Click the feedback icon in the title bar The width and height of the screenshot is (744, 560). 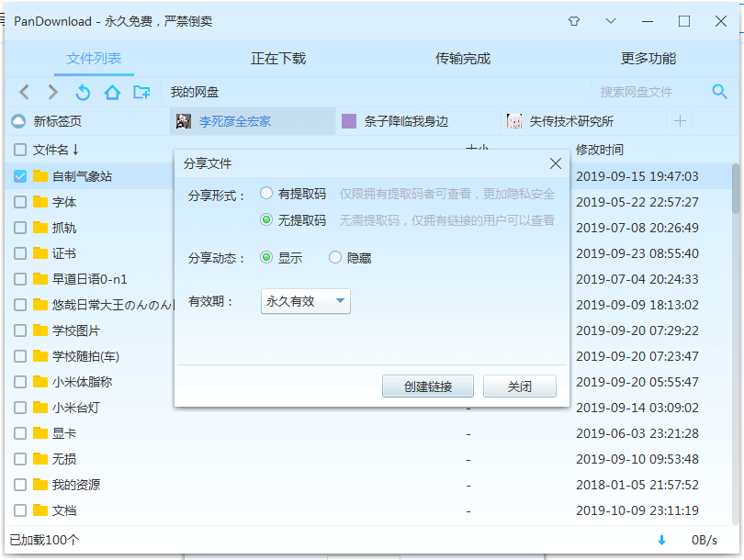(x=575, y=19)
